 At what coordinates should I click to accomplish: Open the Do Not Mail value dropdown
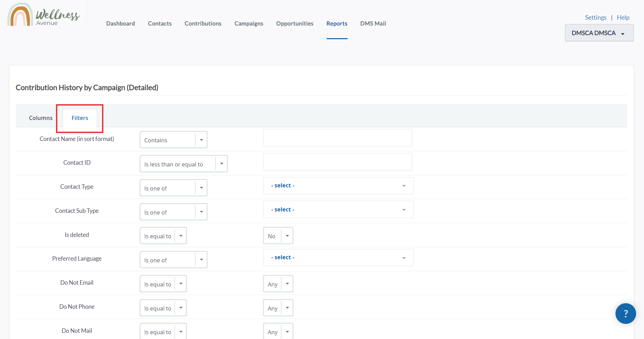278,331
